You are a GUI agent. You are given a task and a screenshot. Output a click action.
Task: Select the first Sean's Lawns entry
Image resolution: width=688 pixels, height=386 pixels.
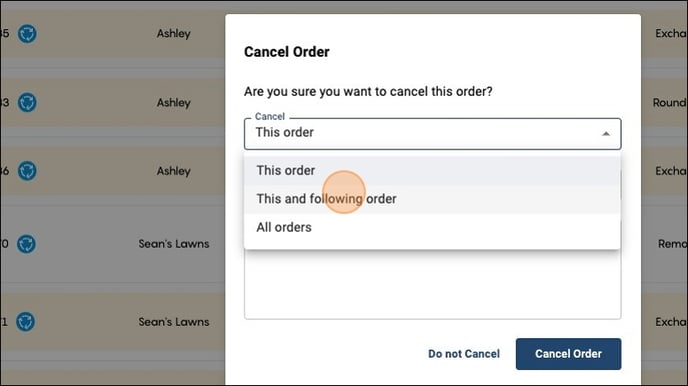pyautogui.click(x=174, y=244)
